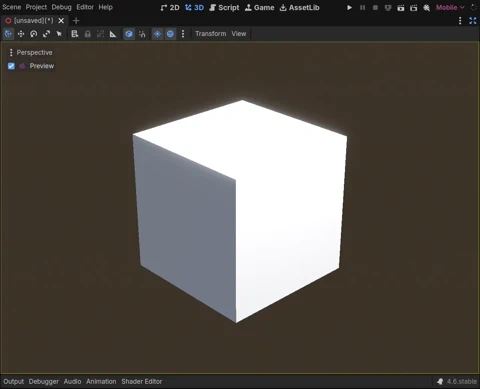This screenshot has height=389, width=480.
Task: Stop the running project
Action: tap(375, 7)
